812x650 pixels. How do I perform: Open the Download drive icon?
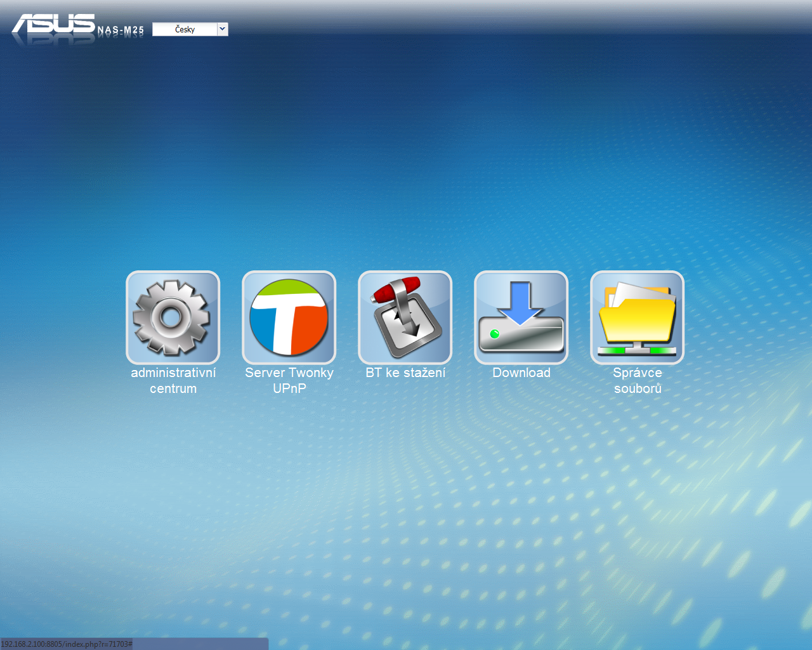click(x=521, y=317)
